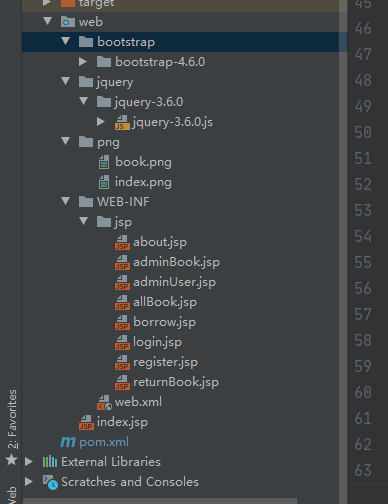This screenshot has height=504, width=388.
Task: Click the JSP icon of returnBook.jsp
Action: pyautogui.click(x=122, y=382)
